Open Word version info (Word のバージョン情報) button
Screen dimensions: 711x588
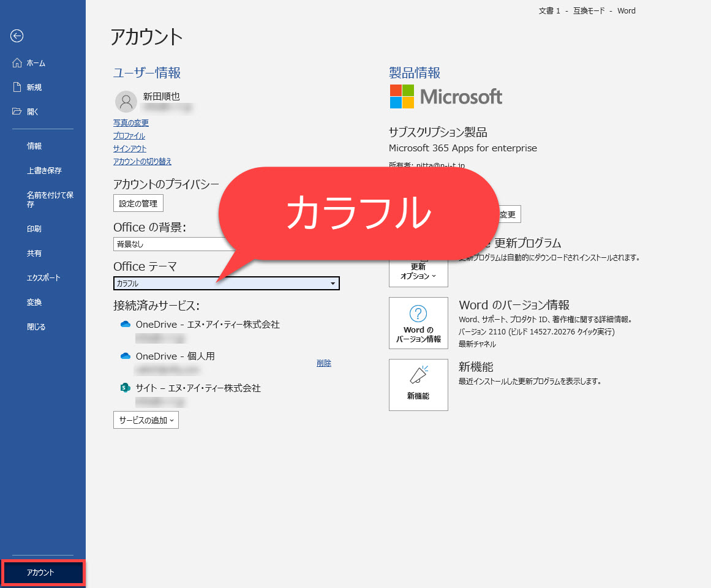[x=418, y=324]
